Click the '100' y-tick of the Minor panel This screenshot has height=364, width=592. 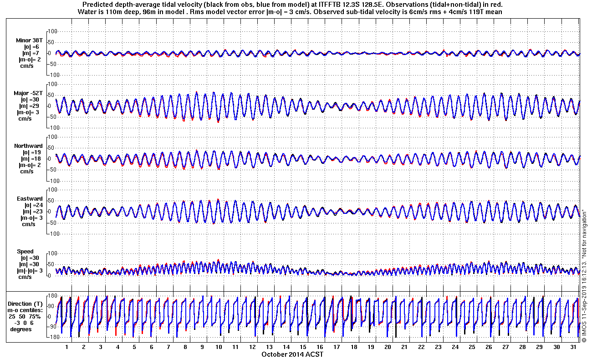[x=52, y=31]
